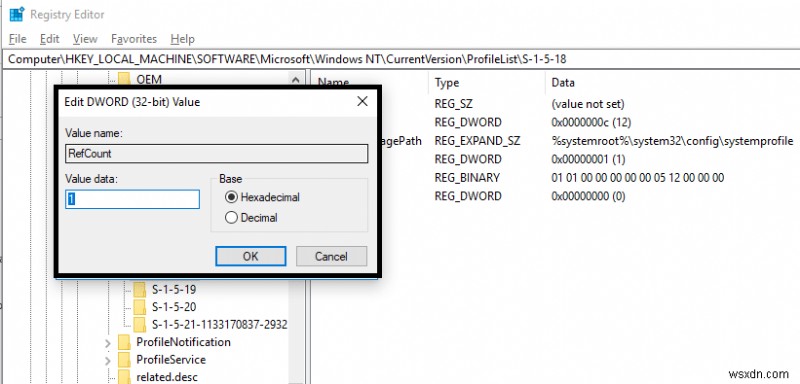Click the REG_EXPAND_SZ type cell

click(x=477, y=141)
